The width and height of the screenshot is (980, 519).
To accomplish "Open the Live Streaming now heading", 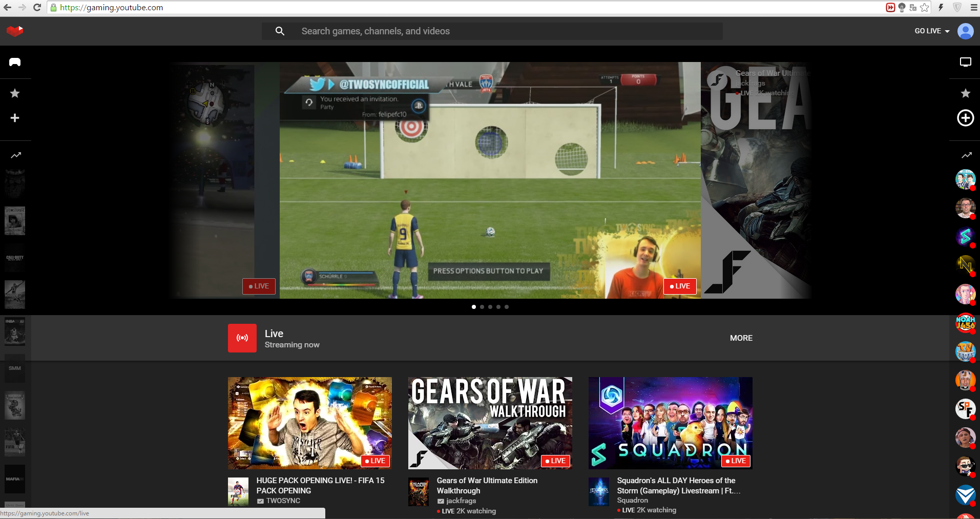I will (292, 339).
